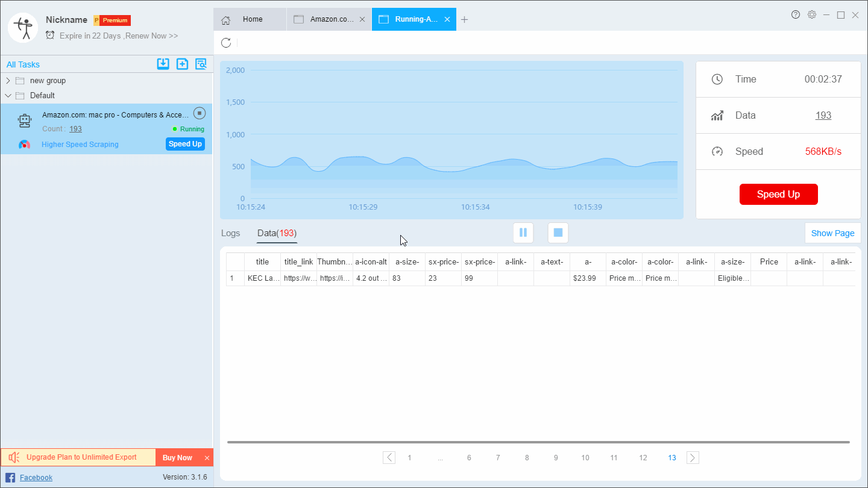Open the Facebook link
Screen dimensions: 868x488
36,478
